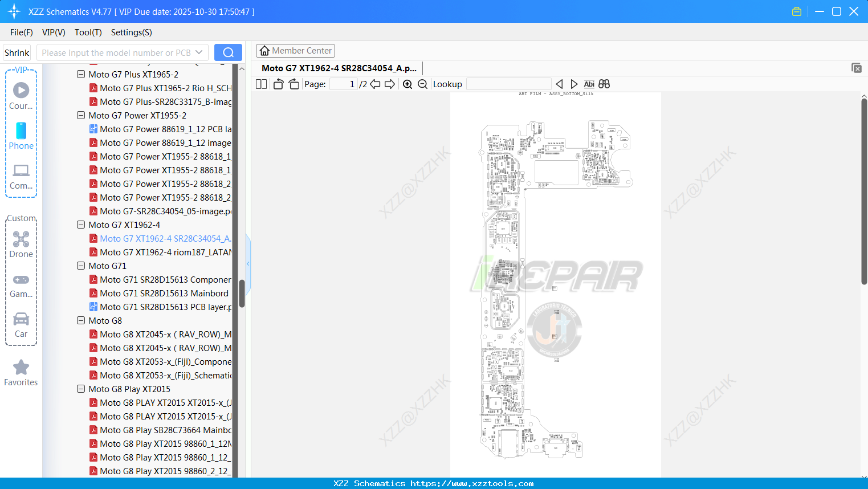Focus the Page number input box
This screenshot has width=868, height=489.
[x=344, y=84]
